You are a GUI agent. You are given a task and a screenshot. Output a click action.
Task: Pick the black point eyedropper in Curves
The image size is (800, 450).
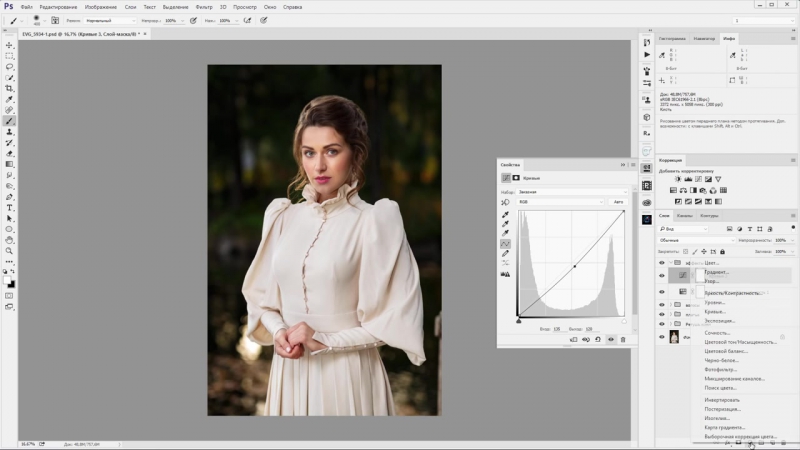505,215
